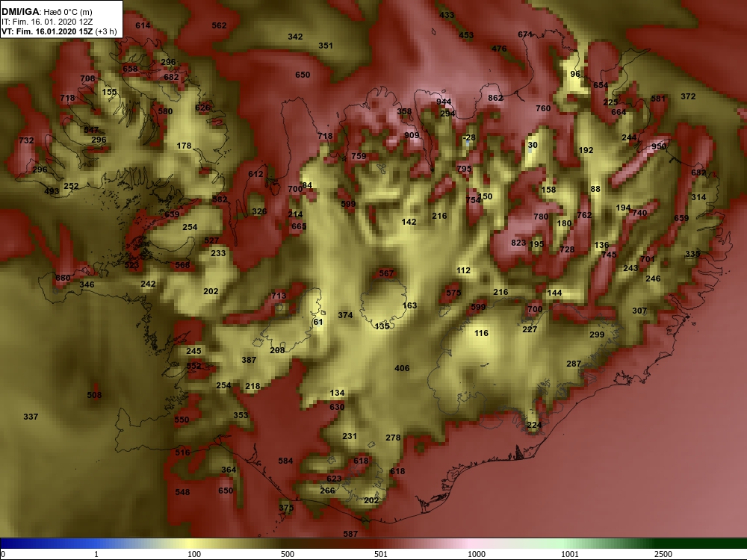Click the 1000 label on the color scale
The height and width of the screenshot is (560, 747).
(476, 554)
